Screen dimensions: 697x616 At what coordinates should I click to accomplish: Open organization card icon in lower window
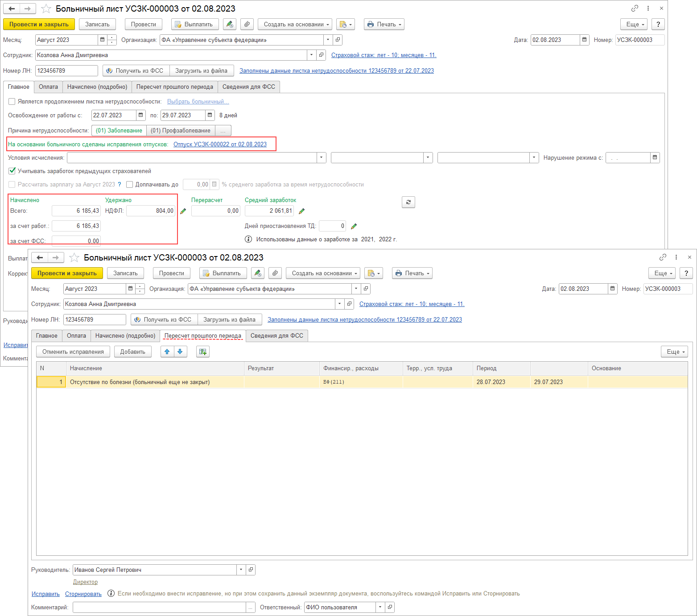click(366, 289)
